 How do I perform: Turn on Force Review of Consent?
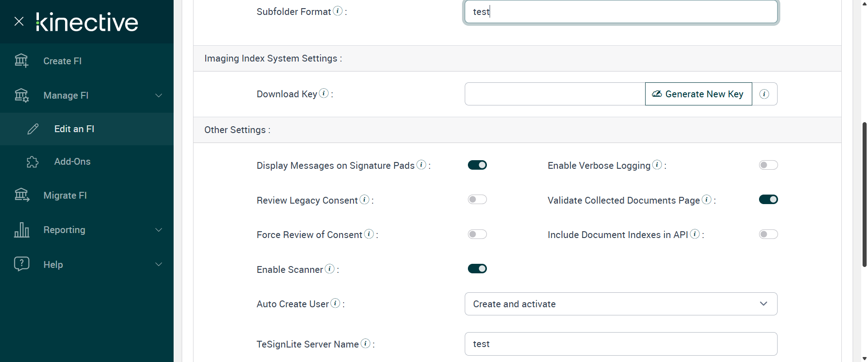tap(477, 234)
